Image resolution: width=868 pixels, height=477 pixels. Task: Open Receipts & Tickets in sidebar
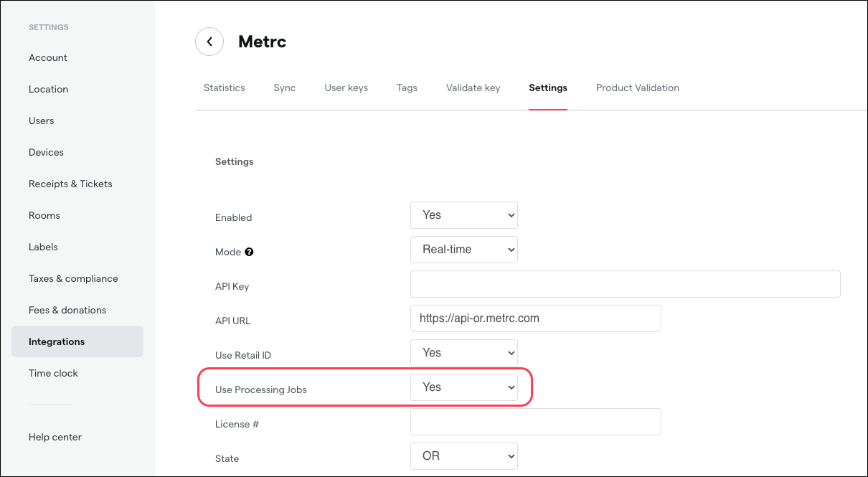[x=70, y=184]
